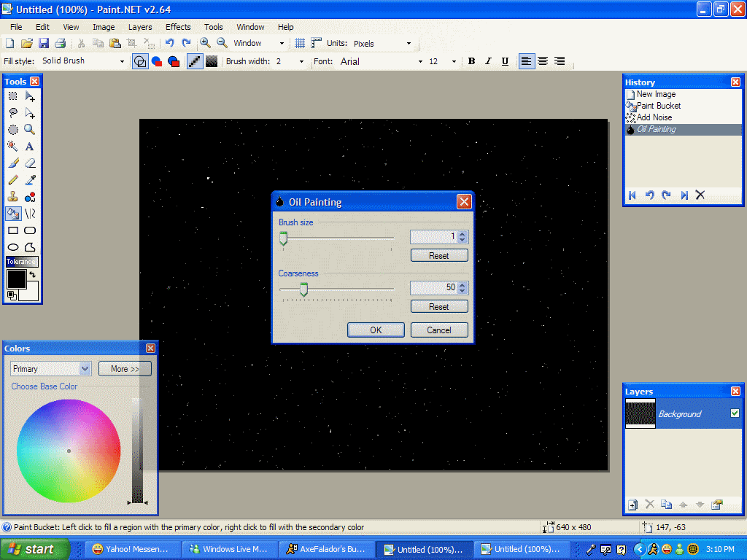The width and height of the screenshot is (747, 560).
Task: Select Add Noise in History list
Action: [x=654, y=117]
